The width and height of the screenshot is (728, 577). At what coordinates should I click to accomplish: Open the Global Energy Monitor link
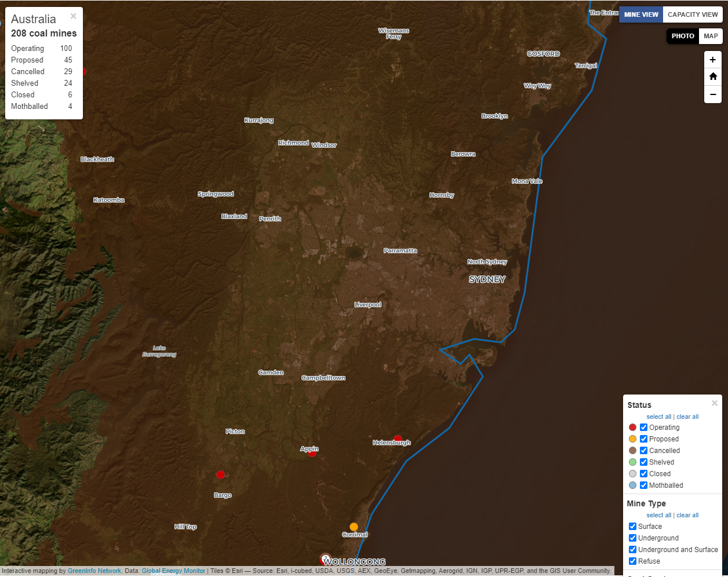tap(173, 571)
